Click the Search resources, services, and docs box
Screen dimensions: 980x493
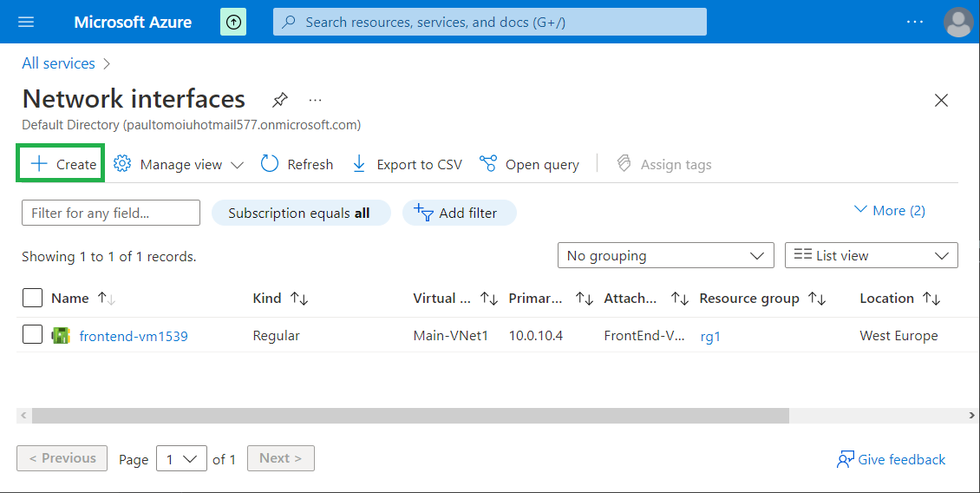pos(490,23)
